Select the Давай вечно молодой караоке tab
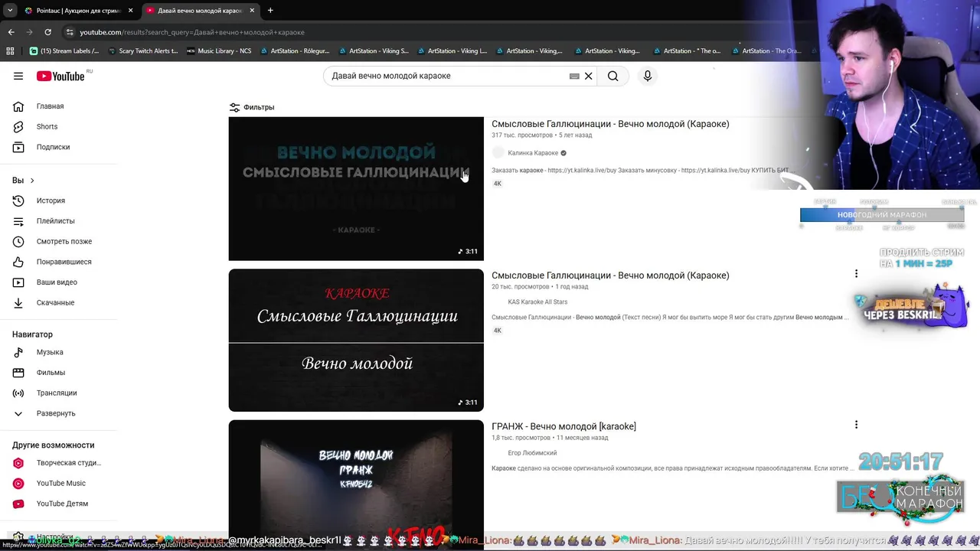980x551 pixels. click(x=199, y=11)
